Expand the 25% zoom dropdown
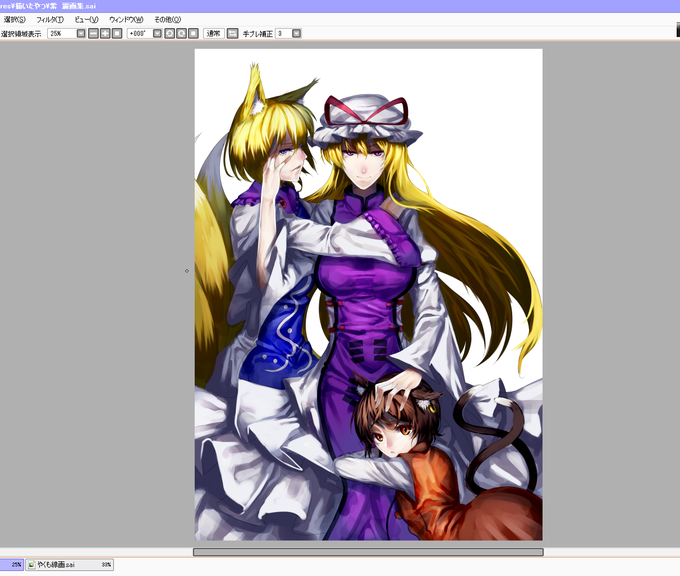This screenshot has width=680, height=576. (x=81, y=33)
